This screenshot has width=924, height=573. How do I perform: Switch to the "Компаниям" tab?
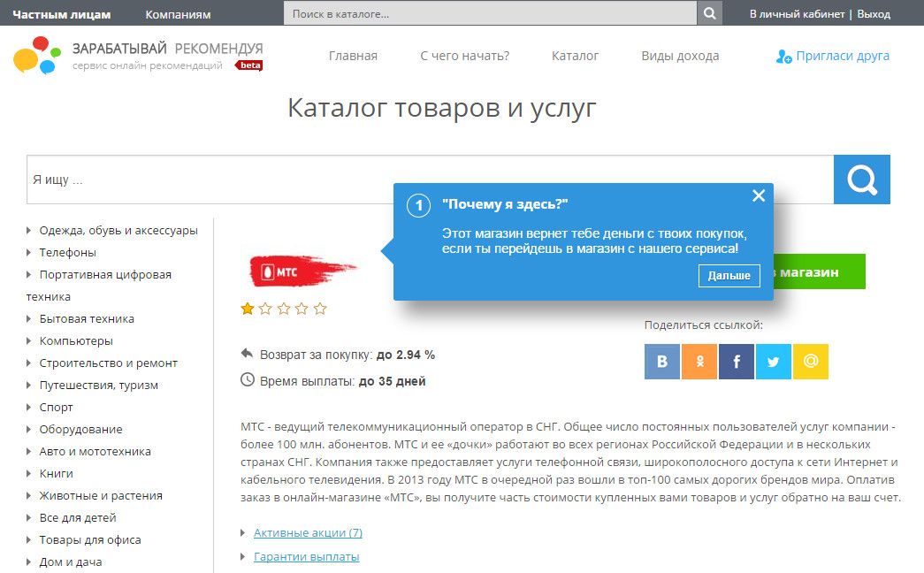(x=178, y=14)
